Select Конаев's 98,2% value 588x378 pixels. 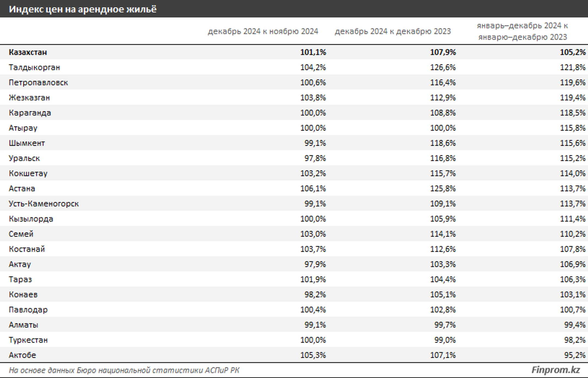(x=315, y=295)
